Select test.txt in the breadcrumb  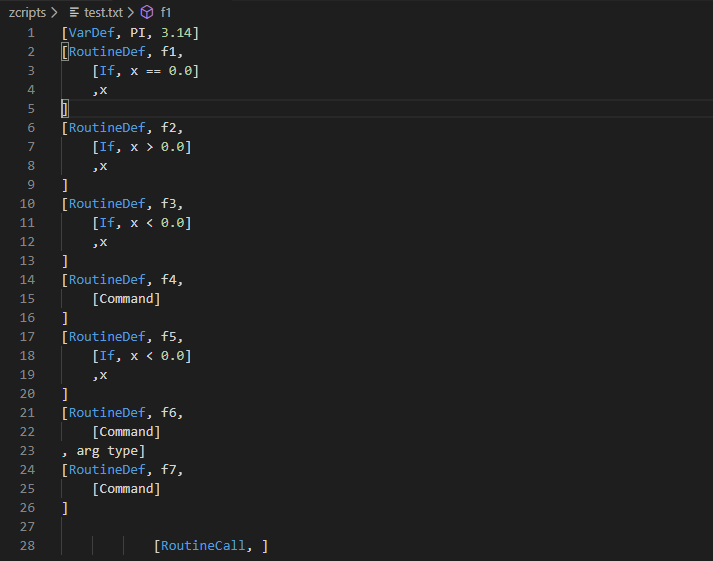(103, 13)
